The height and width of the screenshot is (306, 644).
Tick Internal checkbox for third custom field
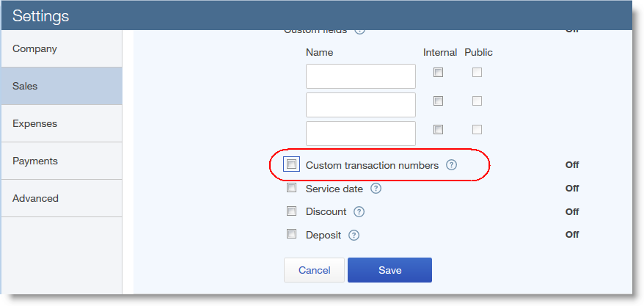[x=439, y=129]
